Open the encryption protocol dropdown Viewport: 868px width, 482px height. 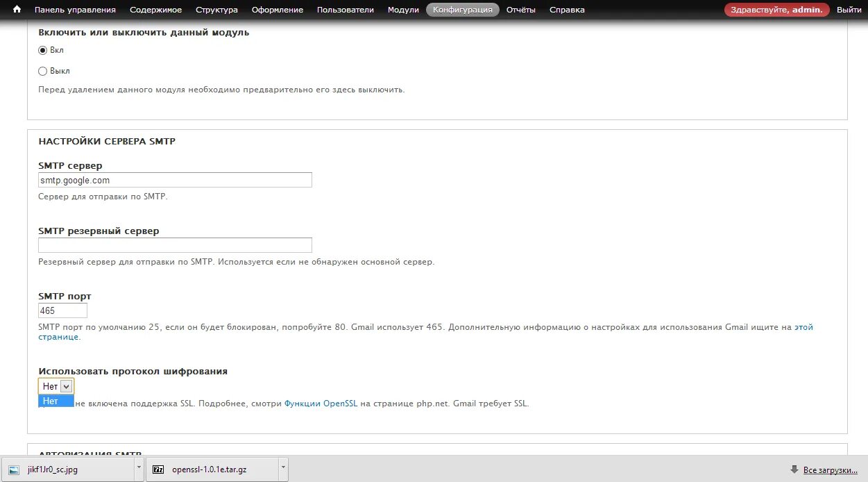[67, 385]
